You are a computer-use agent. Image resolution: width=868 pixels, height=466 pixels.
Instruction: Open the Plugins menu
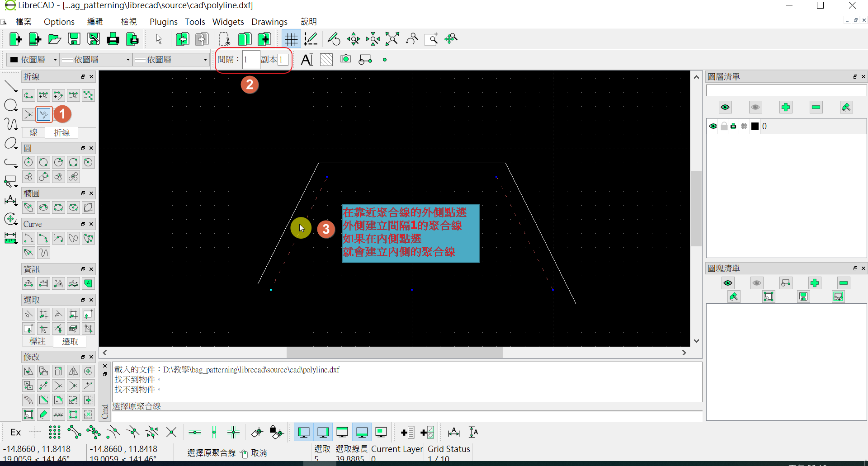click(164, 22)
